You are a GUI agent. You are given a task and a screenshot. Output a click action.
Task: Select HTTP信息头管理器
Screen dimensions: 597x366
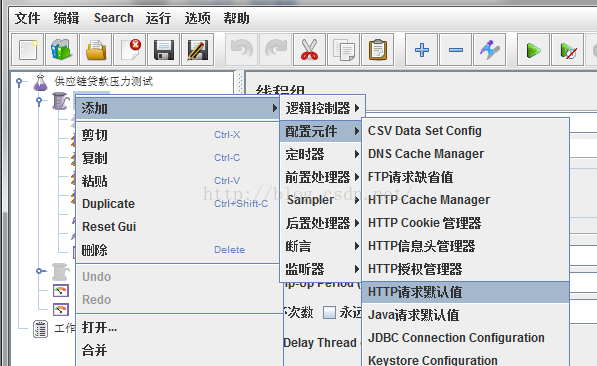[x=465, y=246]
